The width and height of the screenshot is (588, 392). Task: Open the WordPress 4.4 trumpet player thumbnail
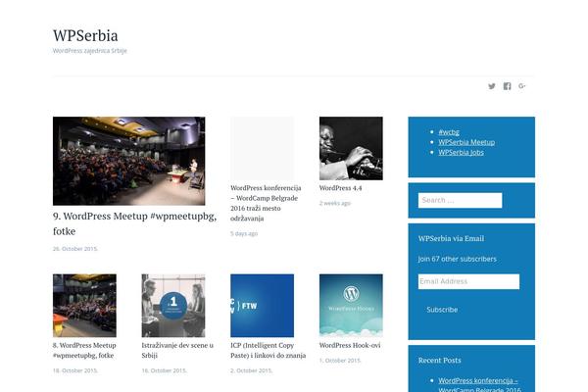(x=351, y=148)
